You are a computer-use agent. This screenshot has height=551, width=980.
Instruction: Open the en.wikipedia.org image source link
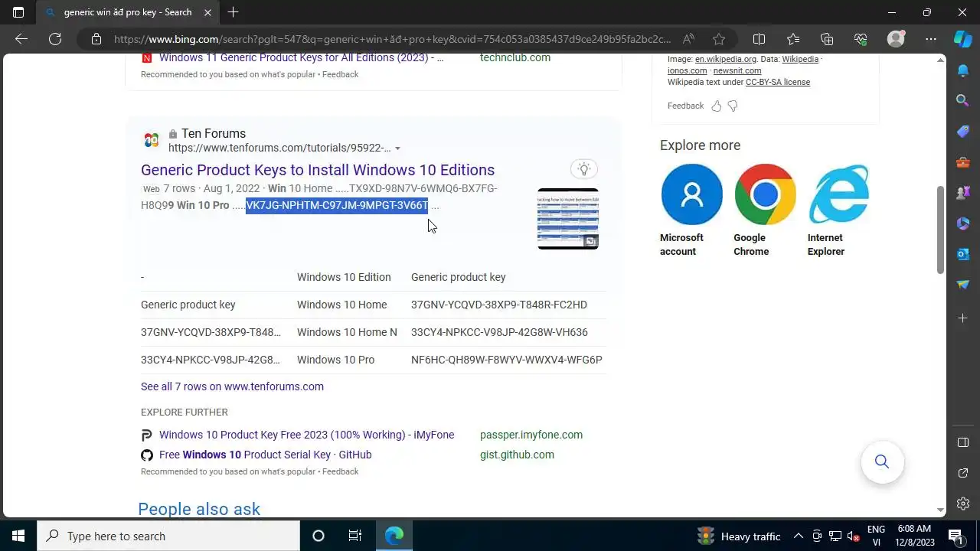(725, 59)
